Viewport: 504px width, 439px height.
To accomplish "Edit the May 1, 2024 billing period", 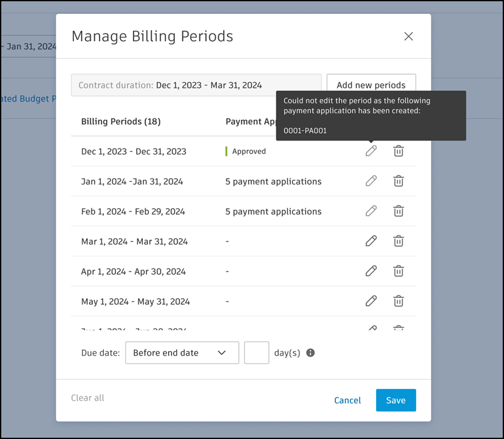I will click(x=371, y=301).
